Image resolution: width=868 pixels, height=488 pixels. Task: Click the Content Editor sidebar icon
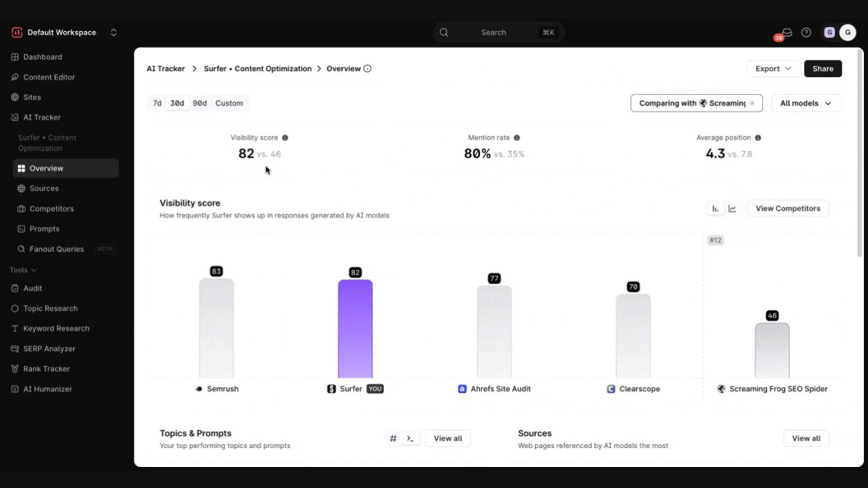15,77
